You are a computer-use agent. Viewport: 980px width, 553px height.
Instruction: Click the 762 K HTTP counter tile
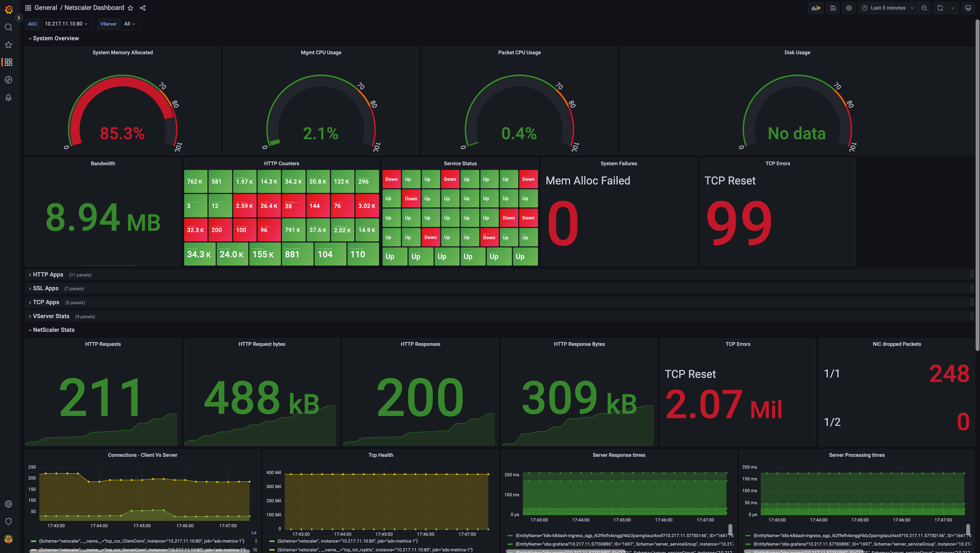tap(196, 181)
